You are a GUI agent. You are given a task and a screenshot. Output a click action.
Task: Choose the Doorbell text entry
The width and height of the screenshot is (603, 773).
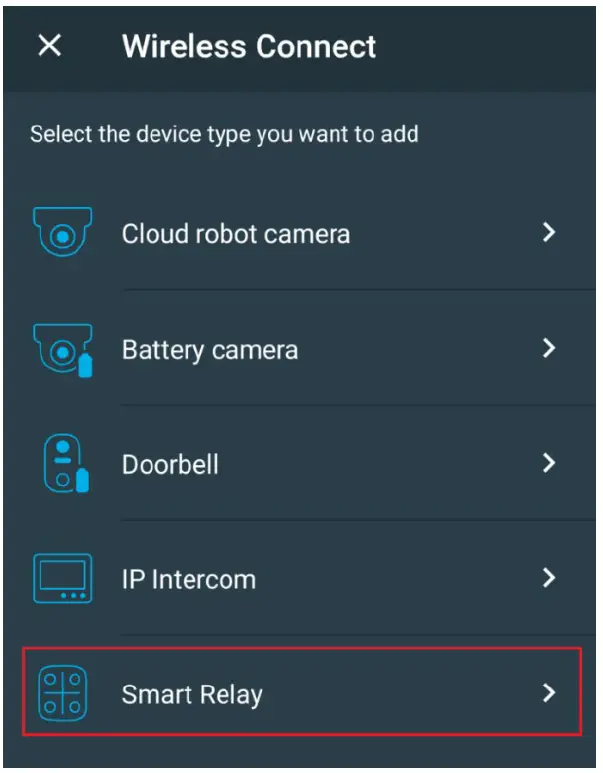[170, 464]
